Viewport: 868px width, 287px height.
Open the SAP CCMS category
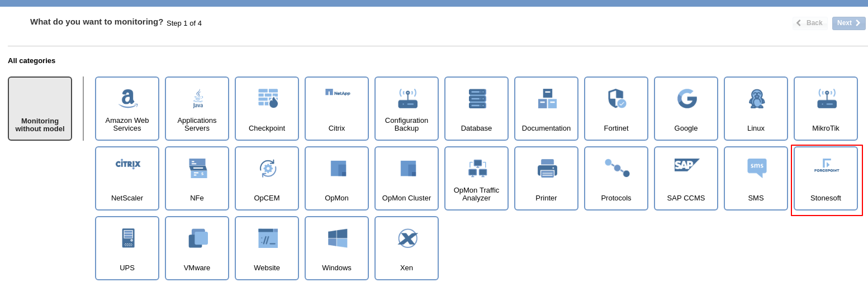(686, 178)
